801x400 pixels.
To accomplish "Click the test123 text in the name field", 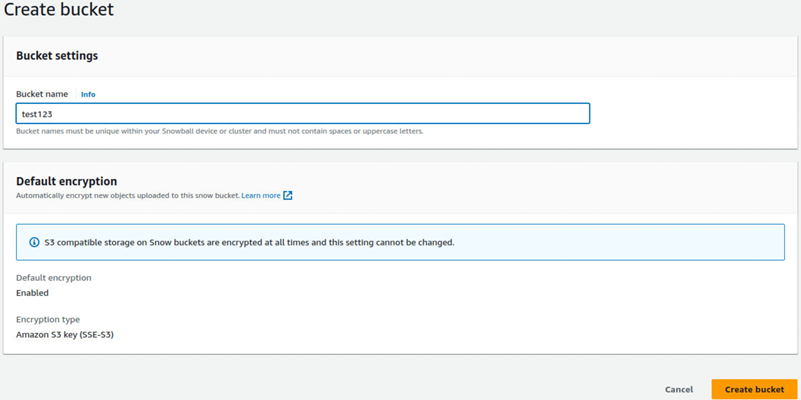I will pyautogui.click(x=37, y=114).
